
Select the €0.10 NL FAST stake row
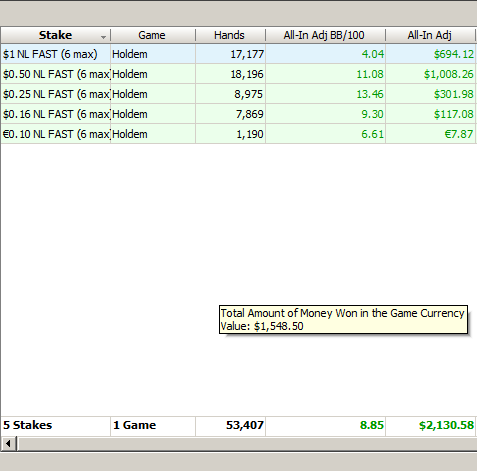point(238,134)
